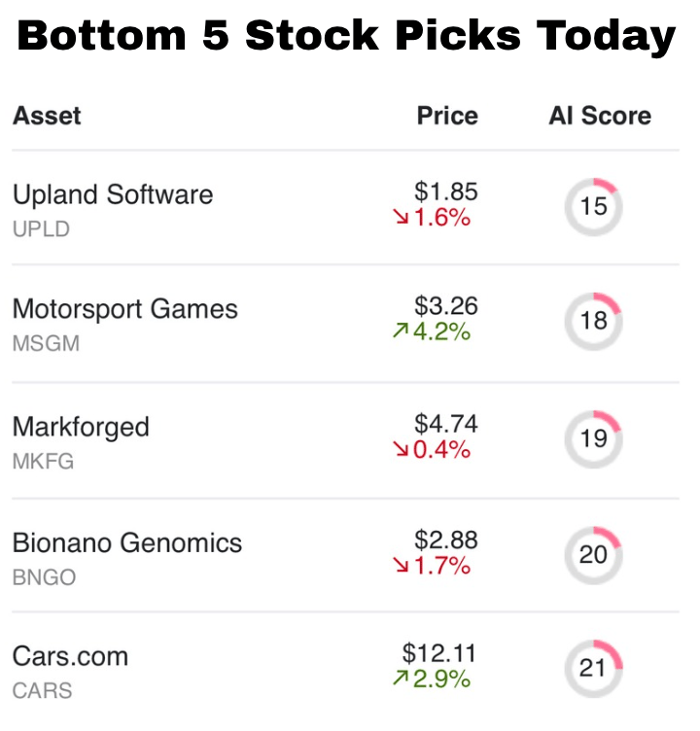The image size is (700, 731).
Task: Click the green up arrow beside 4.2%
Action: click(x=401, y=332)
